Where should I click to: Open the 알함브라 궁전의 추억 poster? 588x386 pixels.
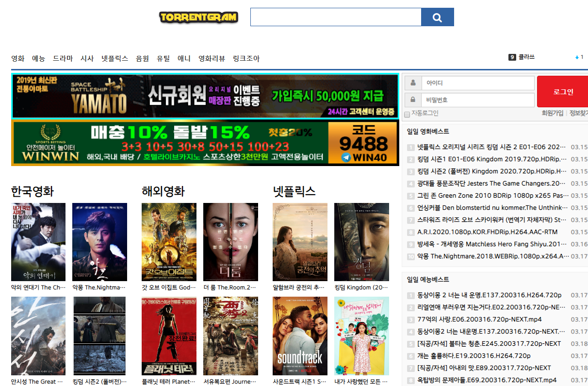click(300, 242)
